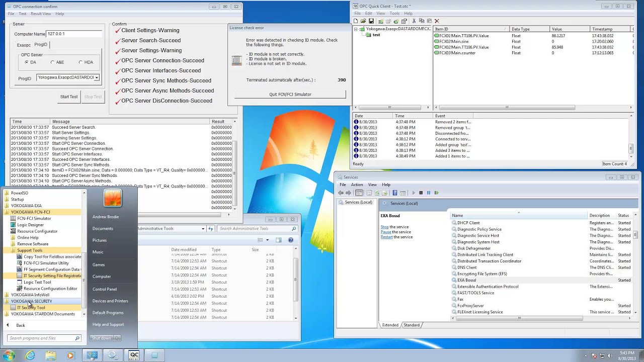This screenshot has height=362, width=644.
Task: Open Shut down options arrow
Action: pyautogui.click(x=117, y=338)
